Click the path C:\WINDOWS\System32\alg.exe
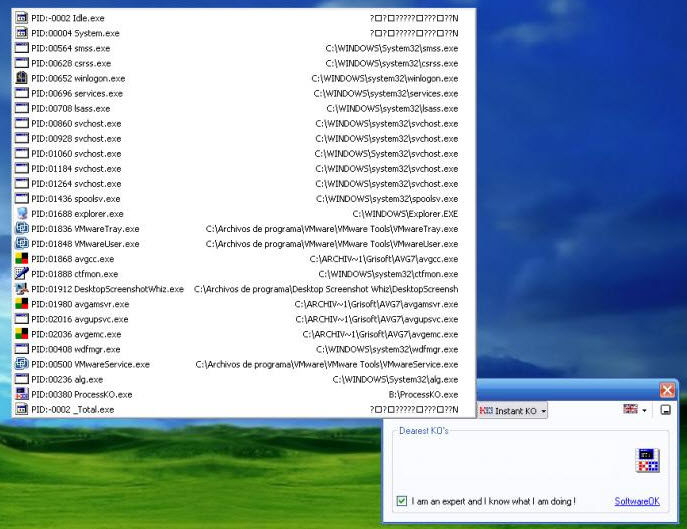687x529 pixels. tap(395, 379)
